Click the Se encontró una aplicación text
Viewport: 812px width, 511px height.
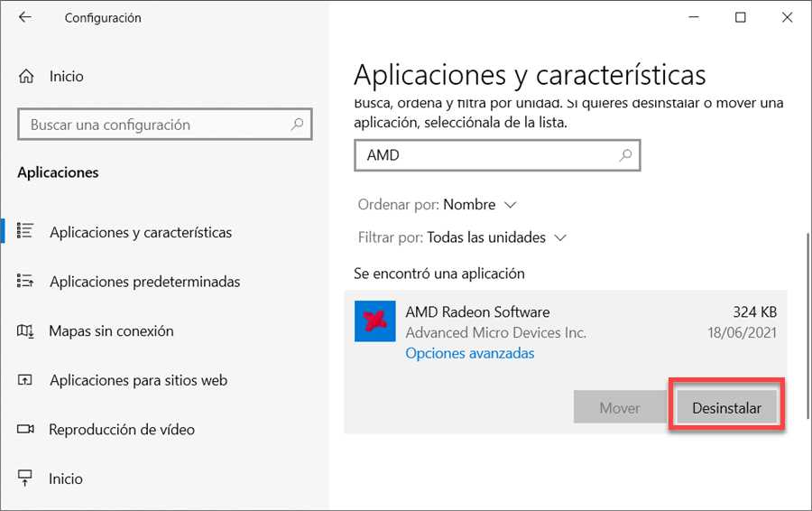(x=439, y=274)
